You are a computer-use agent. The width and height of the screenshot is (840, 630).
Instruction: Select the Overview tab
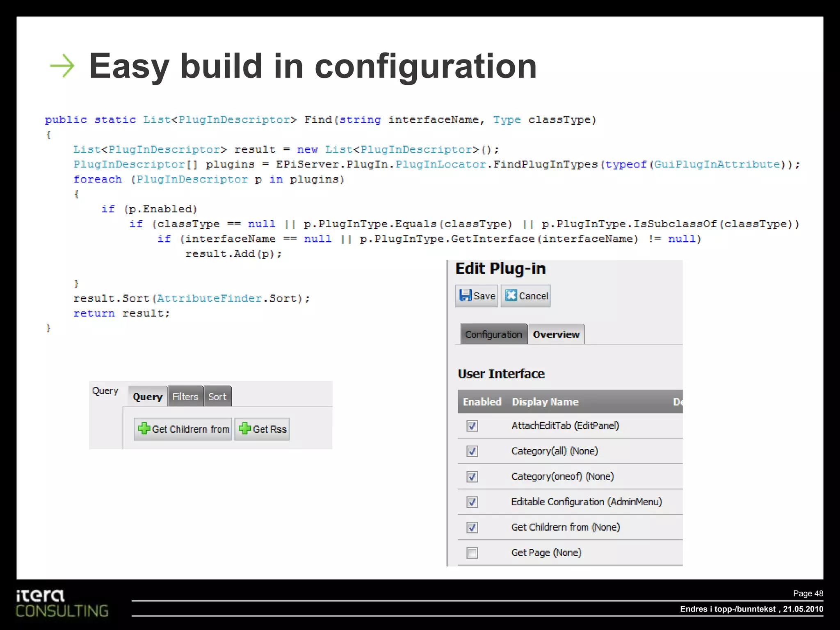tap(556, 334)
